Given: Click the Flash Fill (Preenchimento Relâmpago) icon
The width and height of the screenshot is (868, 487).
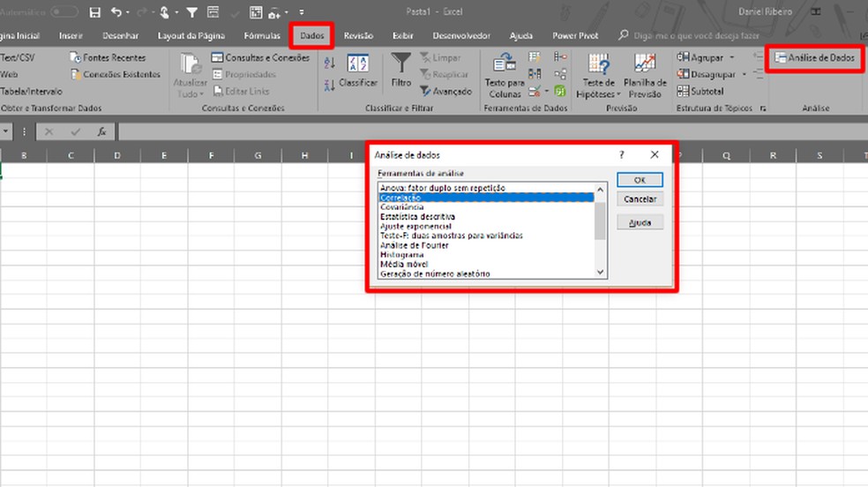Looking at the screenshot, I should (535, 57).
